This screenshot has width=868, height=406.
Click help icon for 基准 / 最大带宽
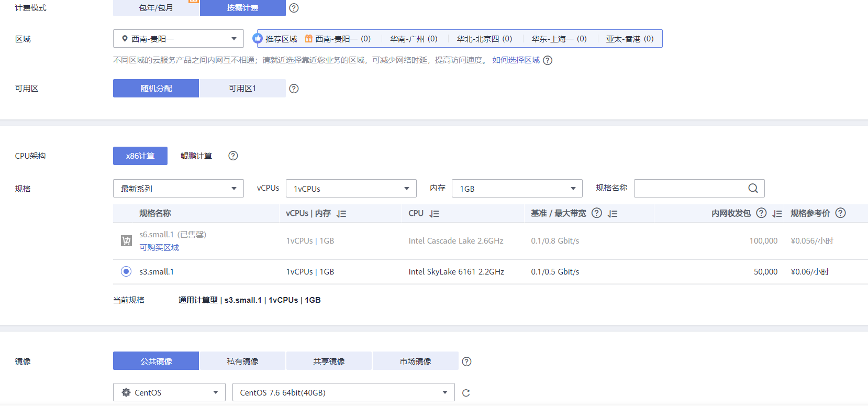coord(596,213)
